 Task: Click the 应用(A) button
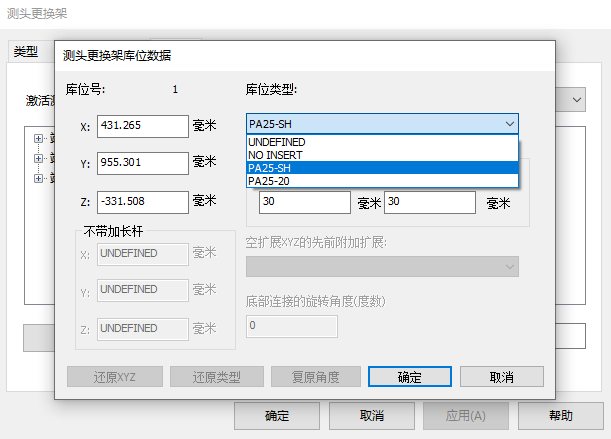click(466, 416)
